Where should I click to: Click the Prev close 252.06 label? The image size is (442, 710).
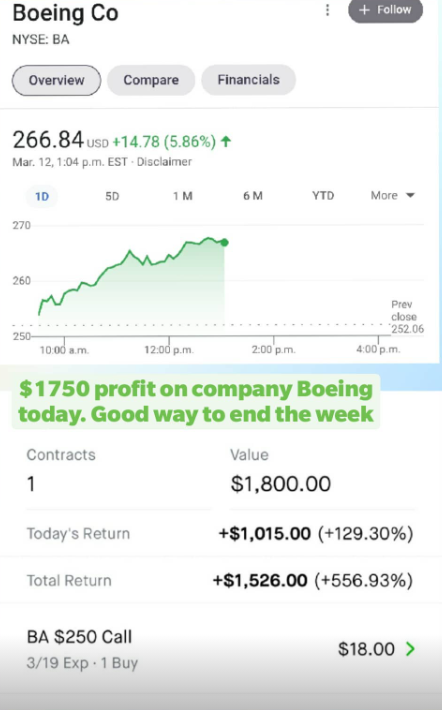407,317
